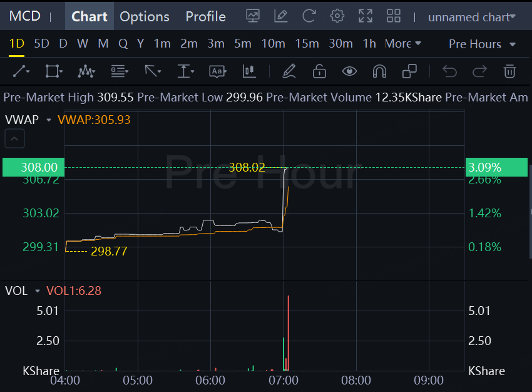
Task: Open the unnamed chart dropdown
Action: click(x=472, y=17)
